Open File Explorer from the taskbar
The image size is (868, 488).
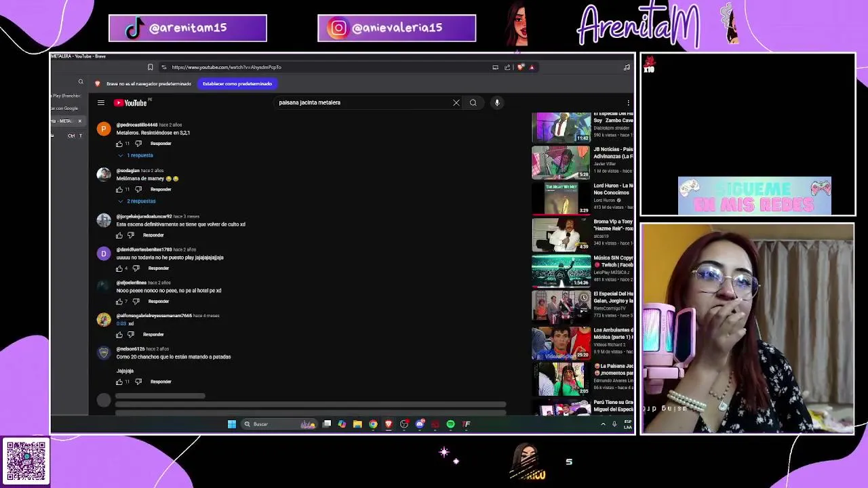tap(357, 424)
